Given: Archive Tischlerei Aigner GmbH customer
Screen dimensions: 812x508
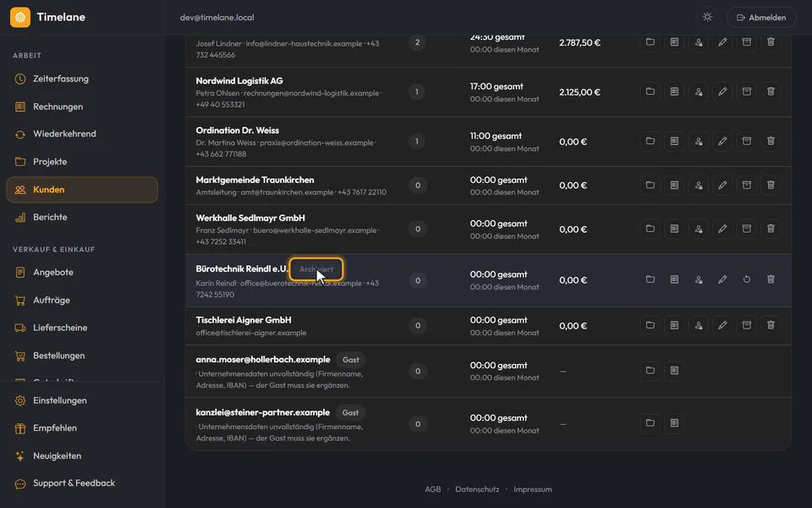Looking at the screenshot, I should pos(746,325).
